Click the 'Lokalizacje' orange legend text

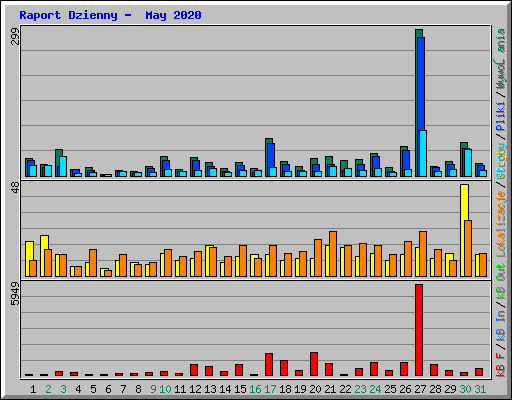501,224
